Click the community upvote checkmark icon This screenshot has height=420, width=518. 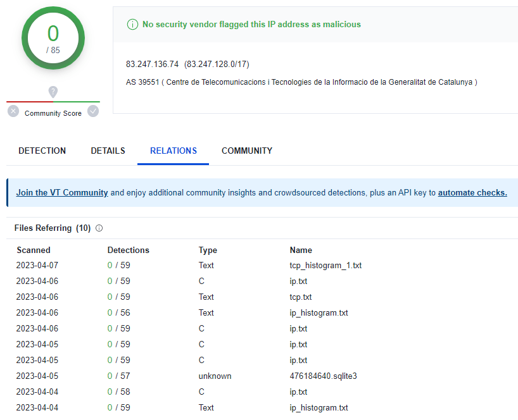[93, 111]
